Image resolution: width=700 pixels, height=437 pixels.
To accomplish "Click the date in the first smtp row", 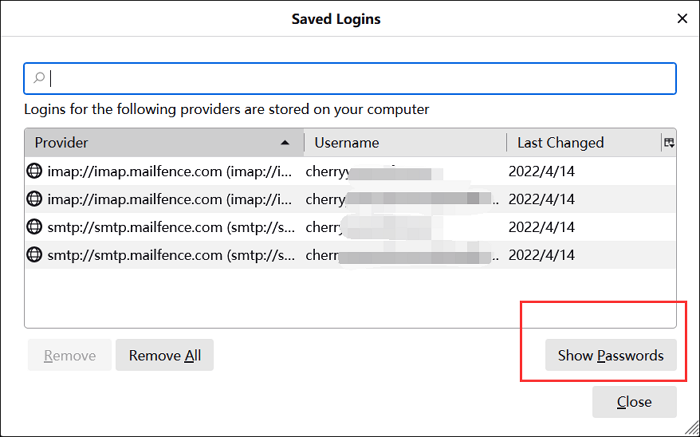I will point(542,227).
